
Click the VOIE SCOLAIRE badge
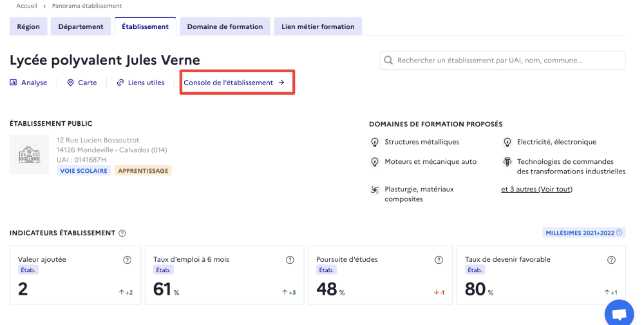84,171
